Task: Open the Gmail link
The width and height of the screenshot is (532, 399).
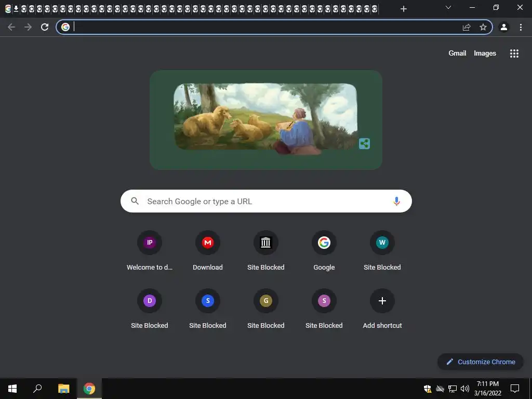Action: (x=457, y=54)
